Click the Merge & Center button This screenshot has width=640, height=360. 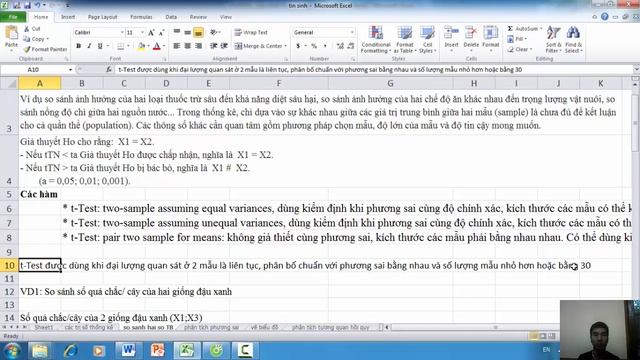pos(258,46)
